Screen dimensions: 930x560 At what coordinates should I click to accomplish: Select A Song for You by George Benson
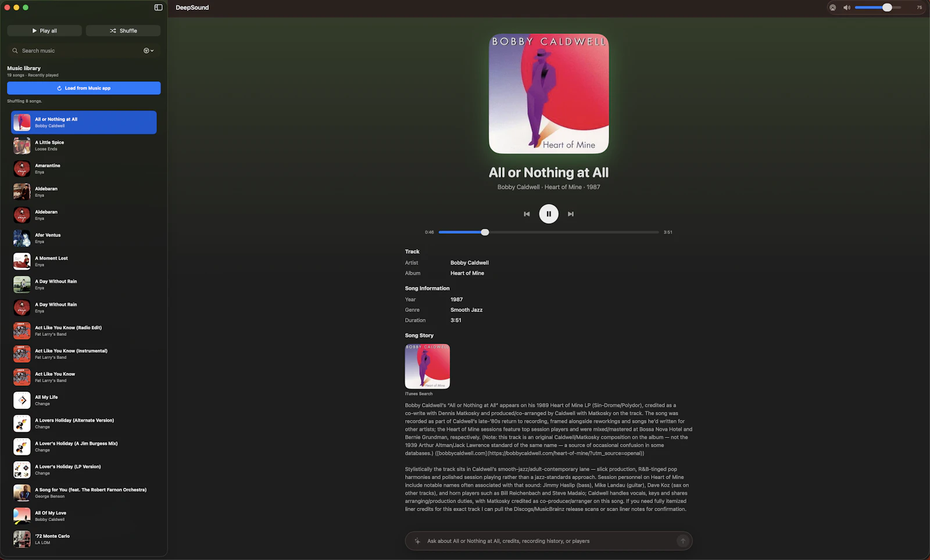tap(84, 493)
